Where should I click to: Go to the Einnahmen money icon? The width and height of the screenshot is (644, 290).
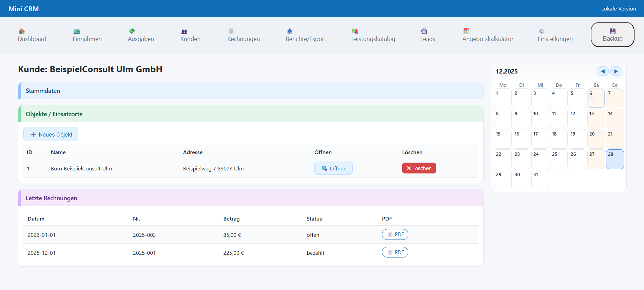point(77,31)
